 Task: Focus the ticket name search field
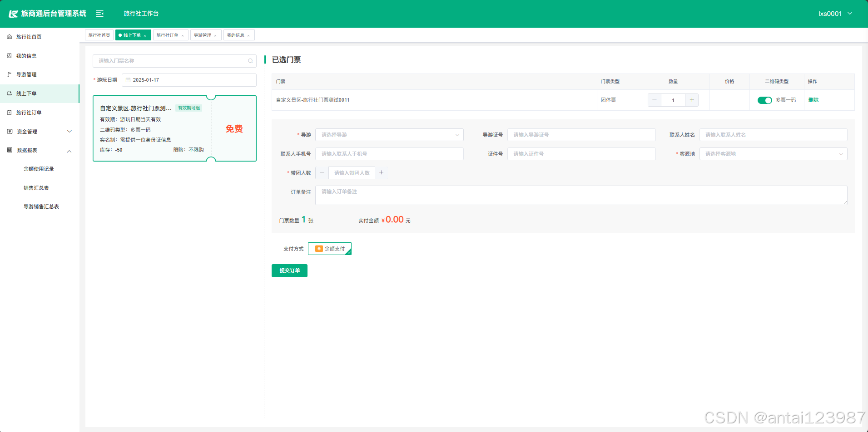click(174, 61)
